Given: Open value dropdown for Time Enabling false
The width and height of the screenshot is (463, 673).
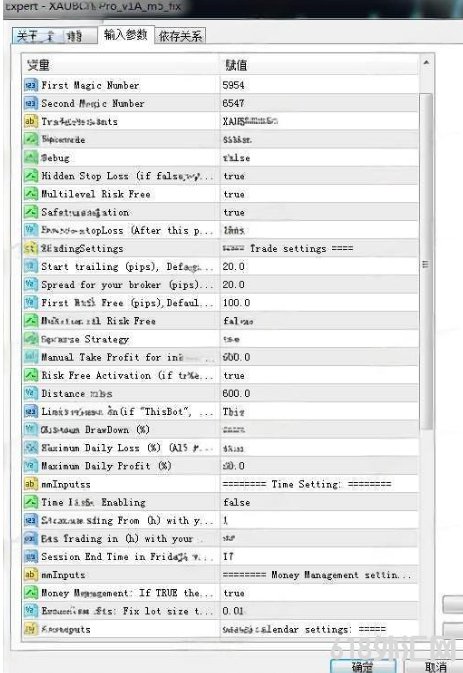Looking at the screenshot, I should click(319, 502).
